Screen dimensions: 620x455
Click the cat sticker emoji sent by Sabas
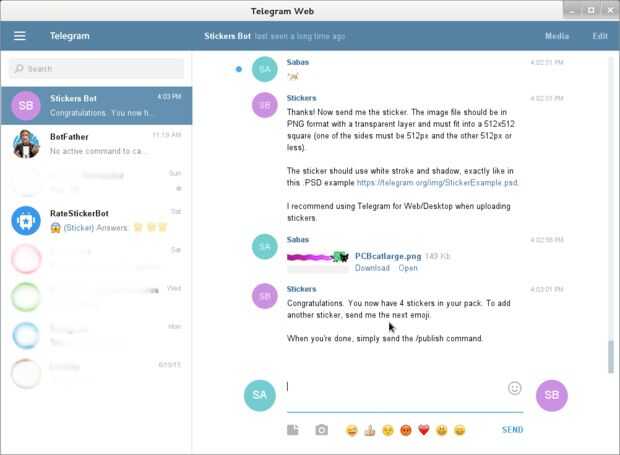click(293, 76)
